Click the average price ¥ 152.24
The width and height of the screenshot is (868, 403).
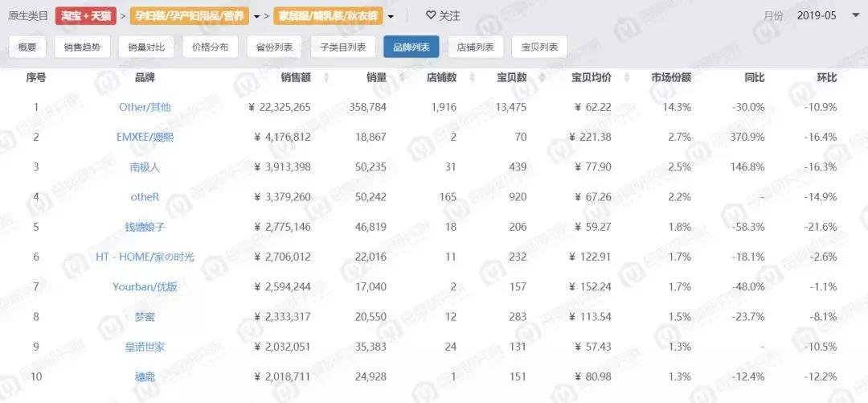(590, 286)
